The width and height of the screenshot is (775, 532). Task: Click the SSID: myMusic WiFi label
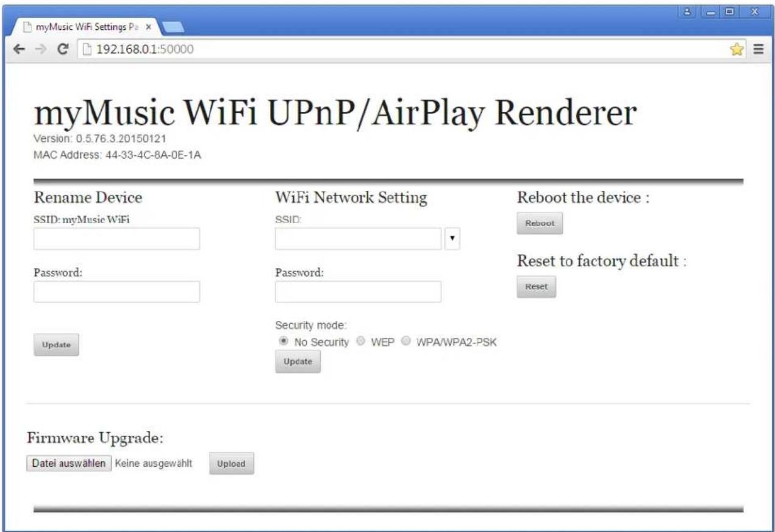[82, 220]
